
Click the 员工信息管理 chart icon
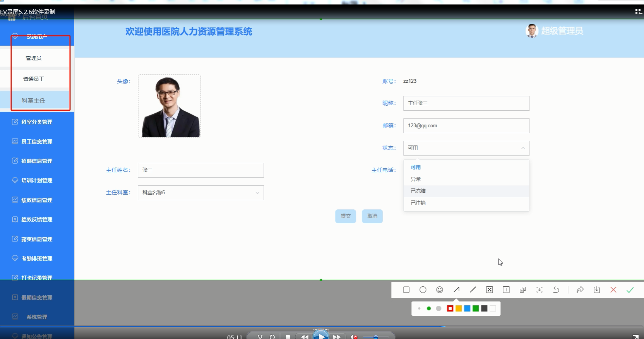click(15, 141)
